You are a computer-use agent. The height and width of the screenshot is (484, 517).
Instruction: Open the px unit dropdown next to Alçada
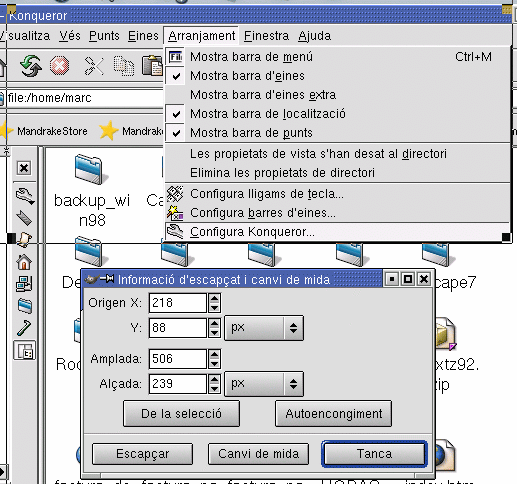tap(264, 384)
